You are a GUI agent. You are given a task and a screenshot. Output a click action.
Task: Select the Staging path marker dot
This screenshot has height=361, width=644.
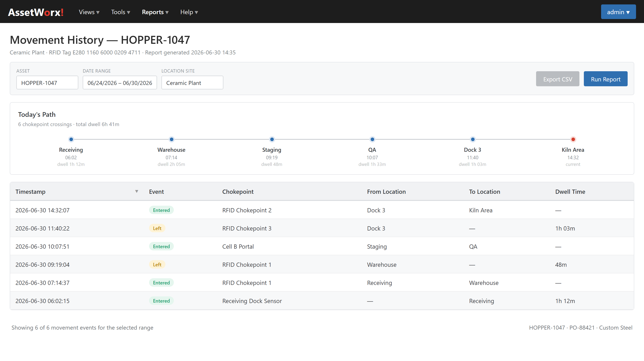tap(272, 140)
